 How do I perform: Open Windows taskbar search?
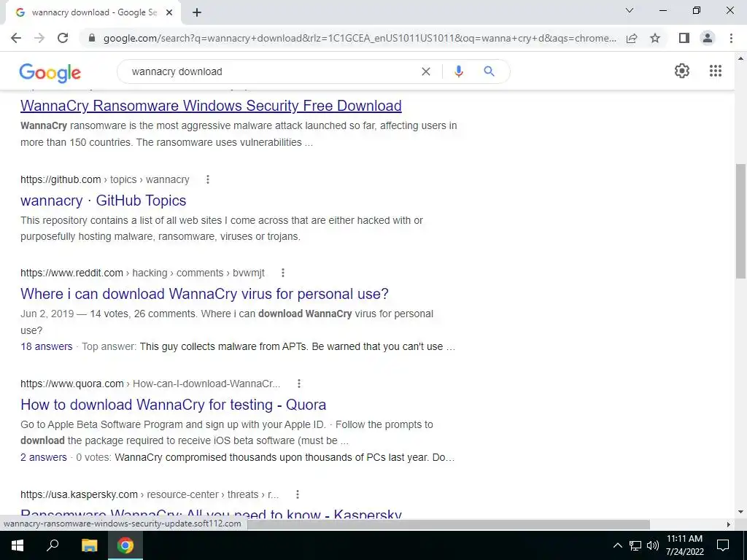(x=53, y=545)
